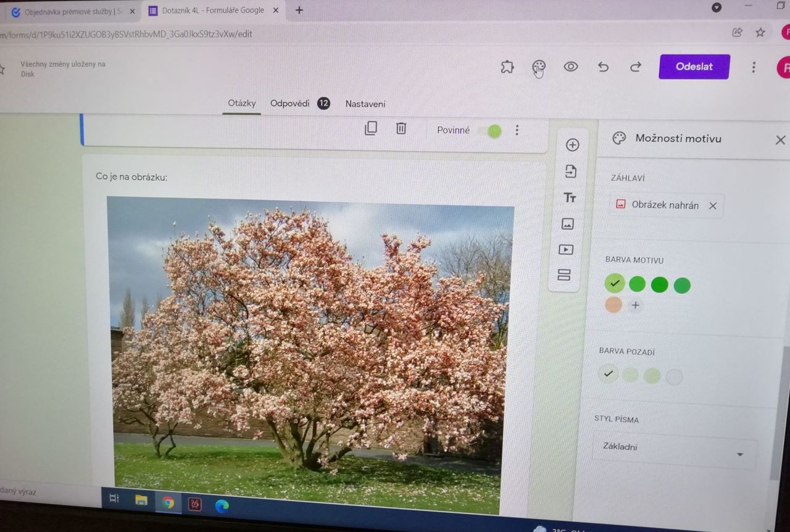Open the add-ons puzzle icon
This screenshot has height=532, width=790.
tap(507, 67)
